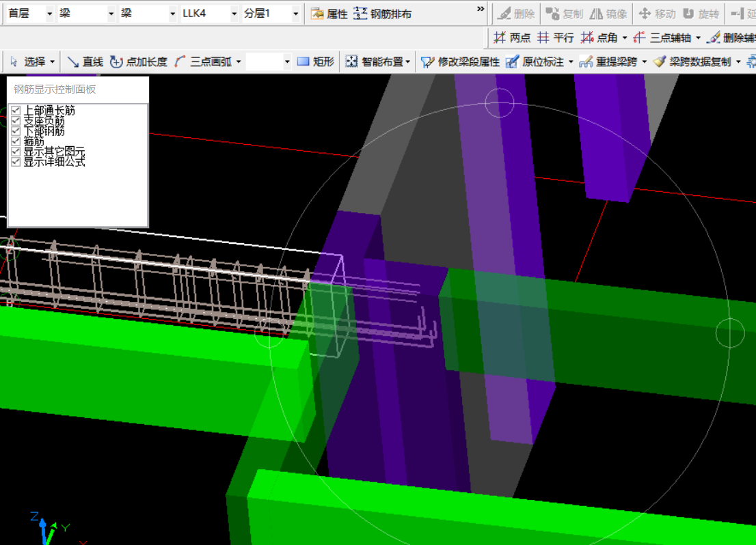Open the 选择 tool dropdown arrow
Image resolution: width=756 pixels, height=545 pixels.
click(x=52, y=62)
